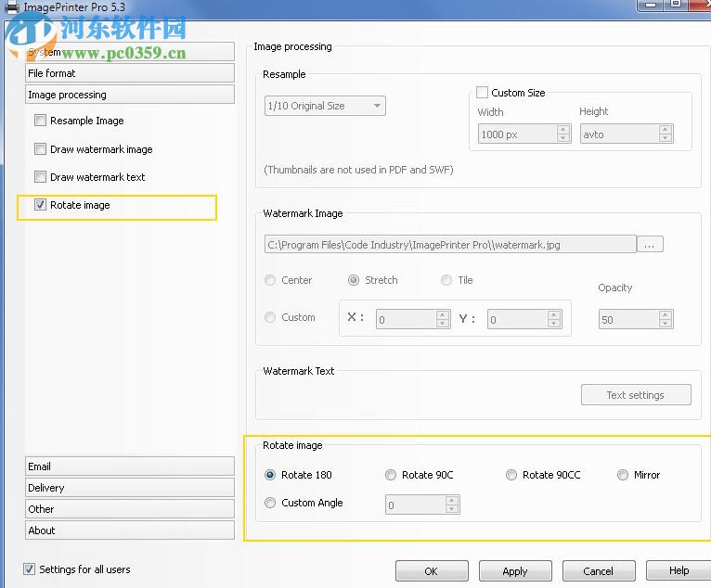Open Text settings for watermark
The image size is (711, 588).
tap(636, 395)
